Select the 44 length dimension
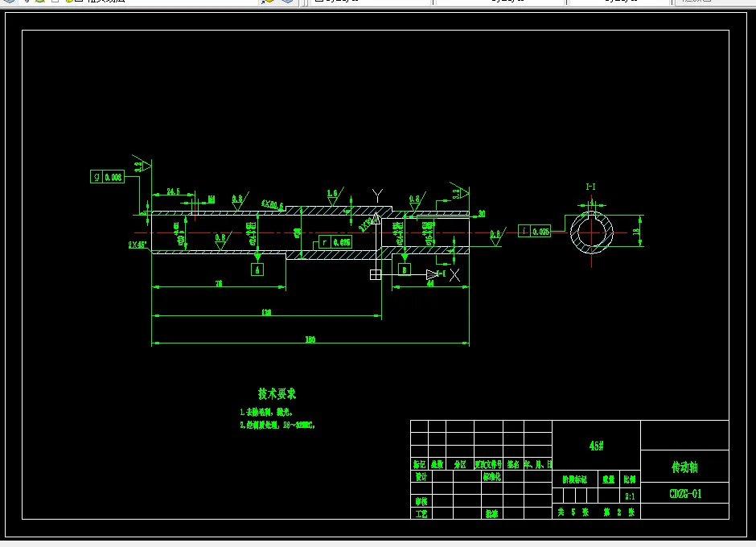Image resolution: width=756 pixels, height=547 pixels. 430,284
